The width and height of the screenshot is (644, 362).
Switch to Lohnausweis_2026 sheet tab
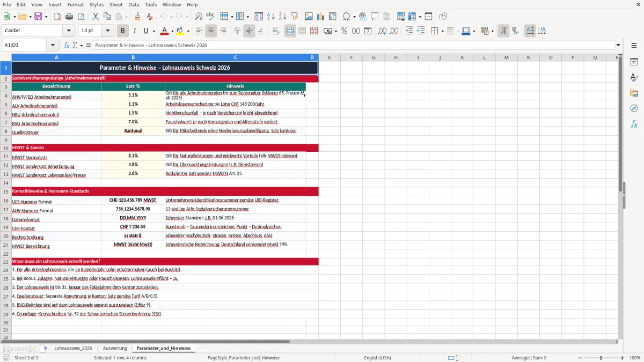click(73, 349)
